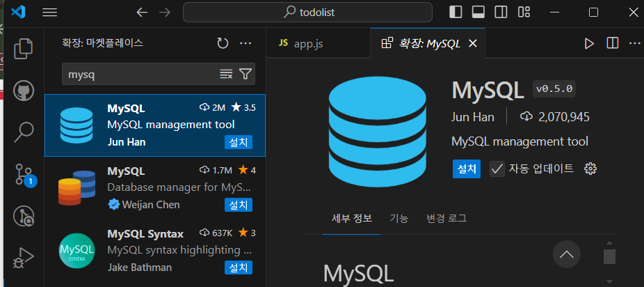
Task: Click the 2,070,945 install count
Action: pos(555,117)
